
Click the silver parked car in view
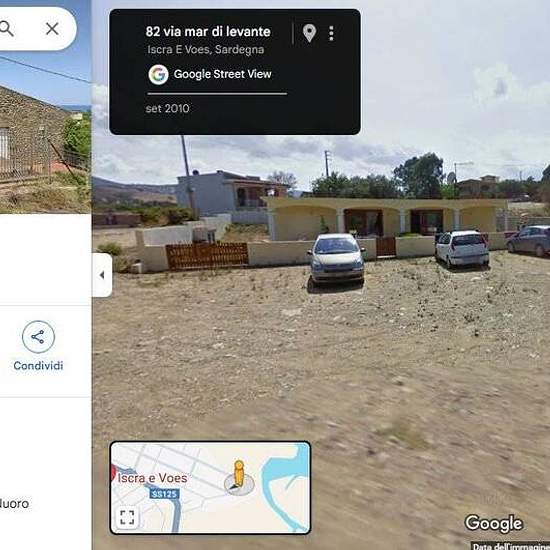point(336,260)
